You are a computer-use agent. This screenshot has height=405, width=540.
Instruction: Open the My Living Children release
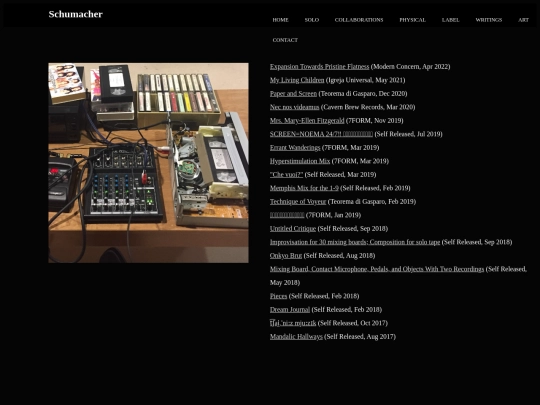[297, 80]
